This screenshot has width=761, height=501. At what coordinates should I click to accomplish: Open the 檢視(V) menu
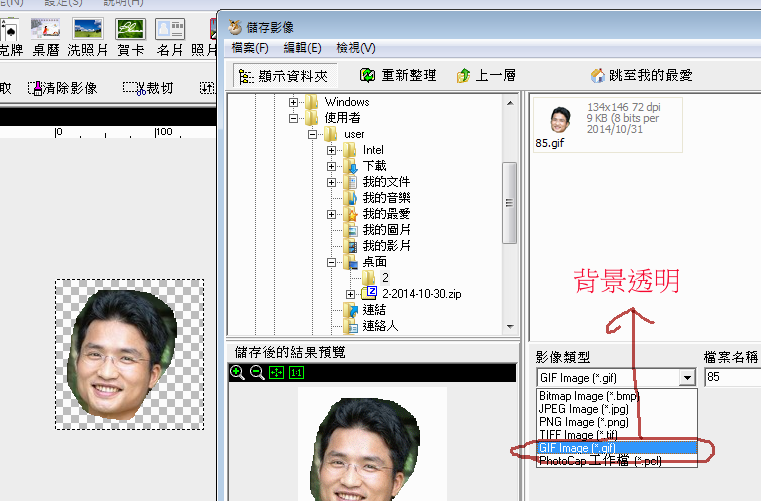pos(355,48)
